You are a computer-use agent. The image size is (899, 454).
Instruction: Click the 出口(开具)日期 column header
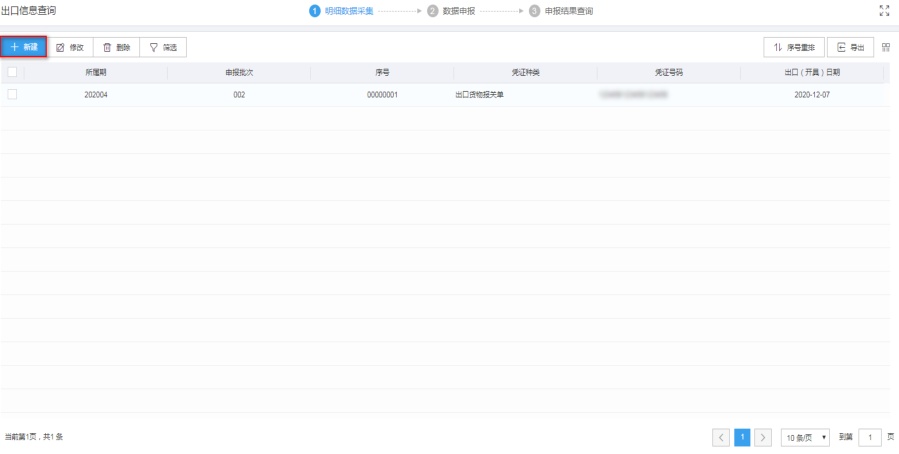[812, 73]
